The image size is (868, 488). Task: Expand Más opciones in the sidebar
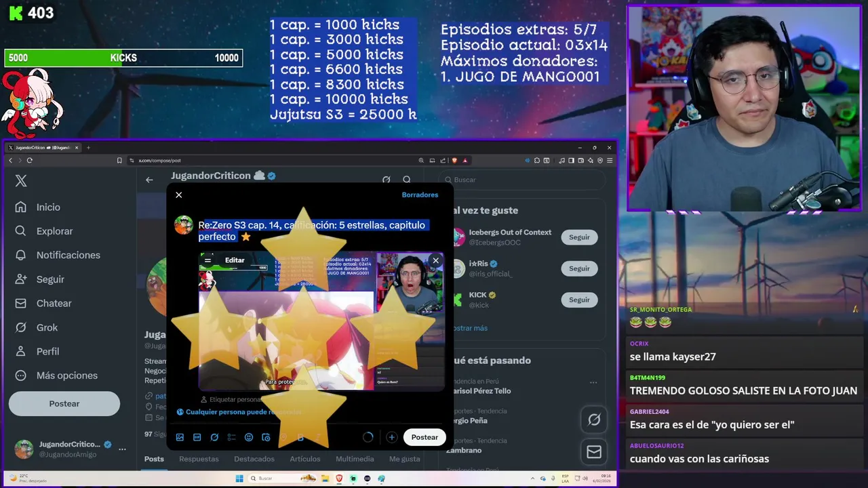point(56,375)
